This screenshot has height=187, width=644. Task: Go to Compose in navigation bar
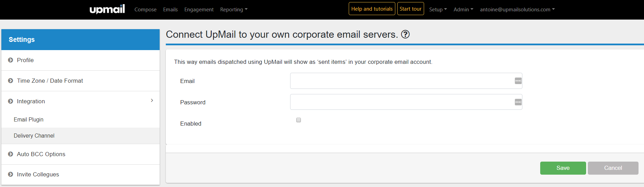(145, 10)
